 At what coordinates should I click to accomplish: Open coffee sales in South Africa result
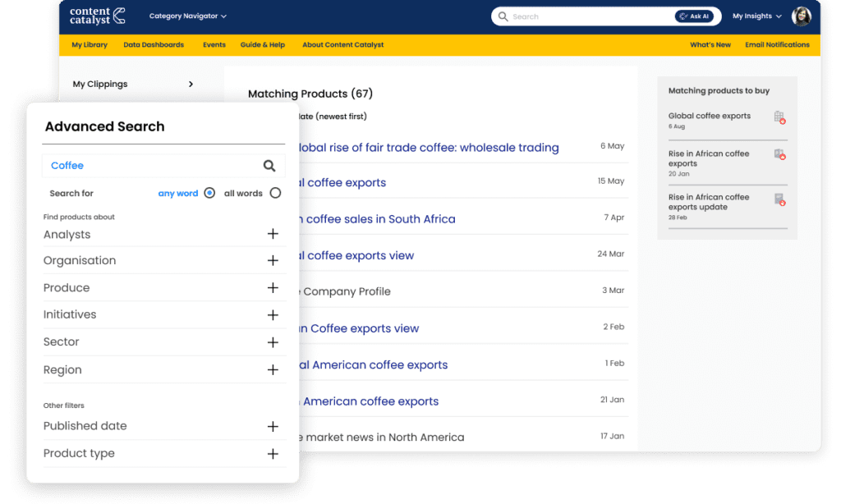[x=377, y=219]
